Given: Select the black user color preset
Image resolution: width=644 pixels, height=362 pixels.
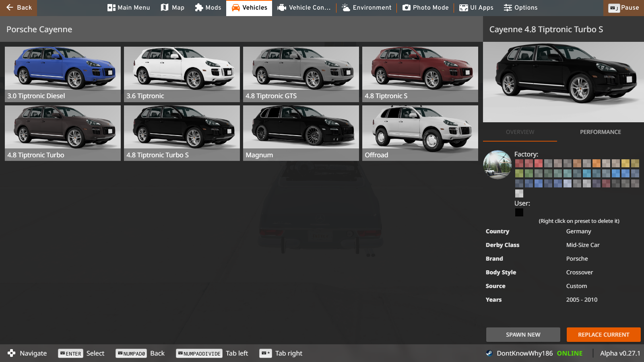Looking at the screenshot, I should coord(519,212).
